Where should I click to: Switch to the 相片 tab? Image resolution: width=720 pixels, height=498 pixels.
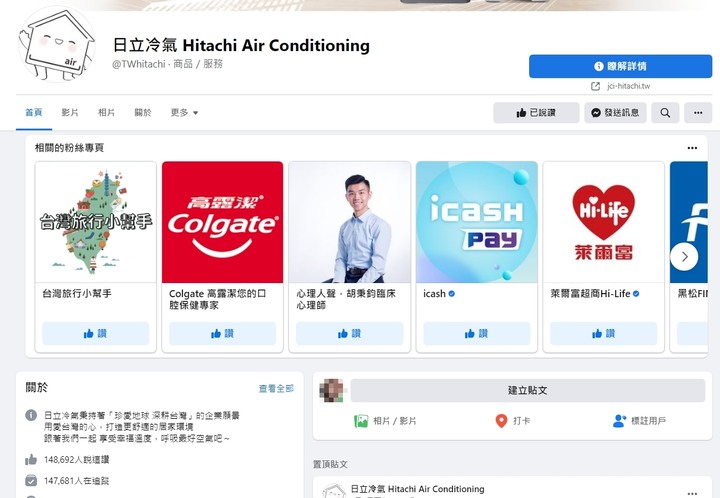(107, 112)
